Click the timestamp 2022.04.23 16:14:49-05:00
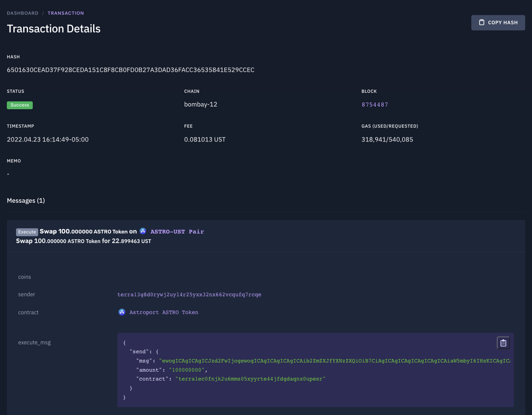The width and height of the screenshot is (532, 415). (x=48, y=140)
